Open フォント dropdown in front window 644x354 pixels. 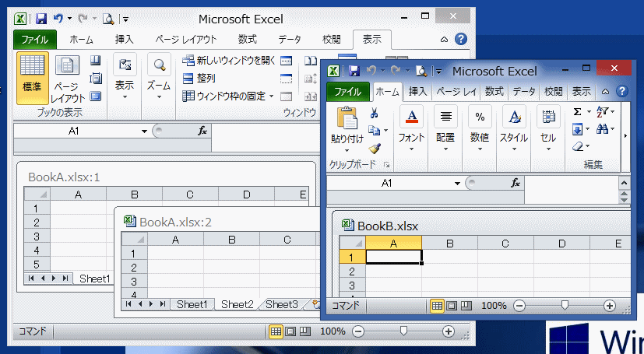[x=411, y=129]
